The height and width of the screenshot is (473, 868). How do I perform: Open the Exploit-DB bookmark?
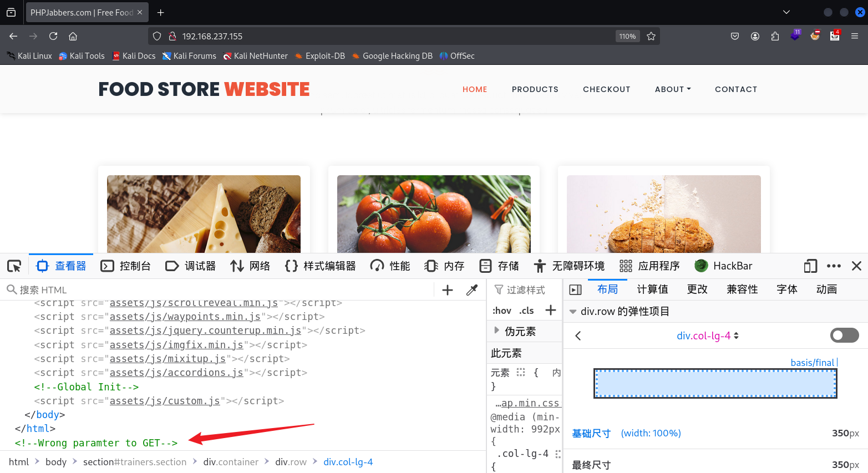click(x=320, y=56)
